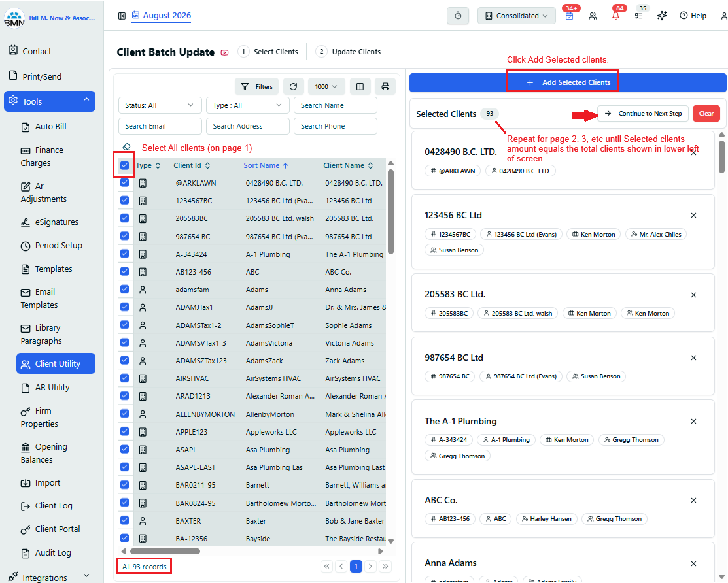Image resolution: width=728 pixels, height=583 pixels.
Task: Remove The A-1 Plumbing card
Action: click(693, 421)
